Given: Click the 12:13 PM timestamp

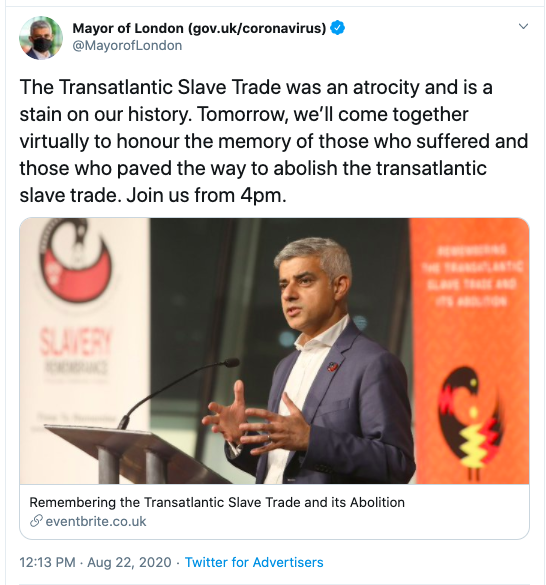Looking at the screenshot, I should tap(47, 562).
